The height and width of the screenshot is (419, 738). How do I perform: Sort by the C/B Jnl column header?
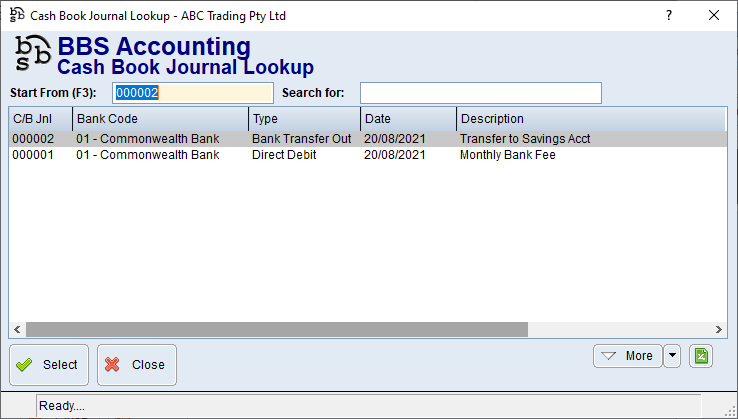point(40,119)
